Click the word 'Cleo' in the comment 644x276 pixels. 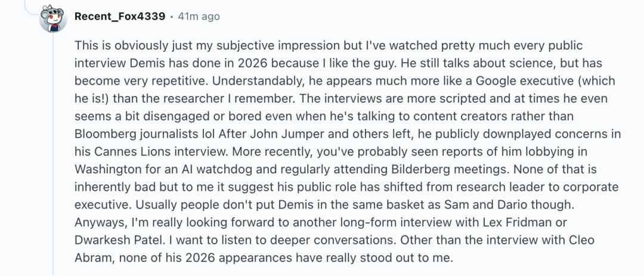(581, 240)
